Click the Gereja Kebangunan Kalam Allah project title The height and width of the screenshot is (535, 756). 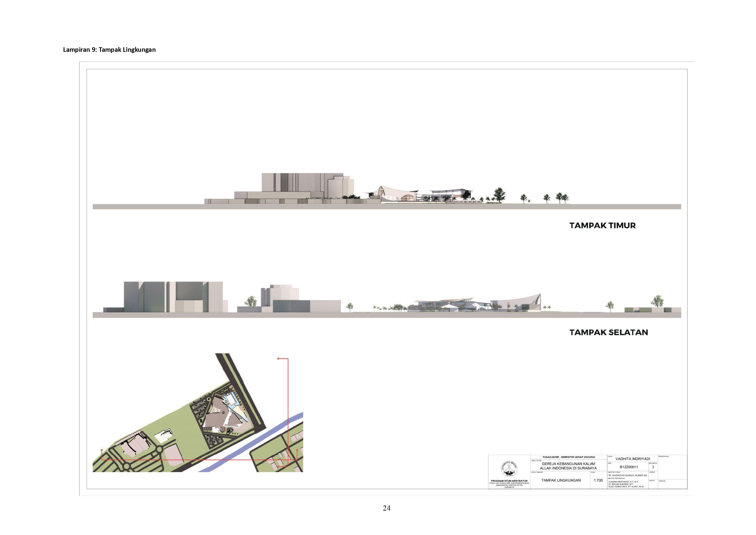pyautogui.click(x=568, y=466)
